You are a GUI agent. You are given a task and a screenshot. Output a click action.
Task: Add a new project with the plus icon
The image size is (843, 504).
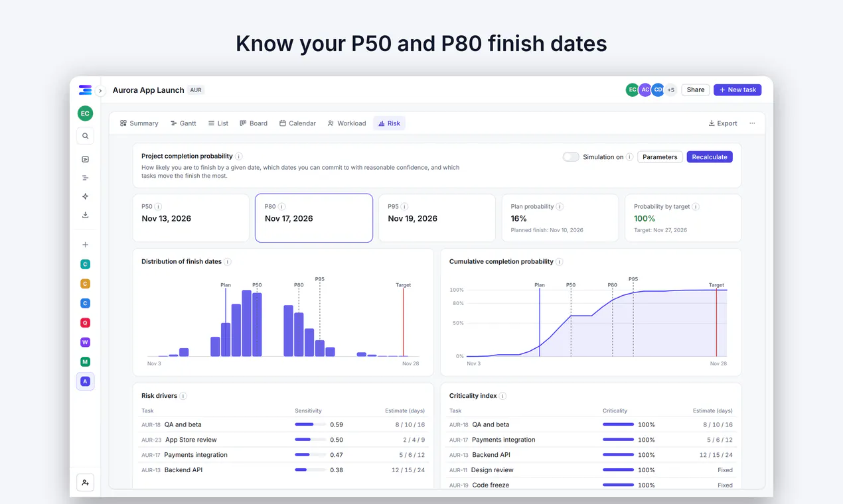click(x=85, y=245)
